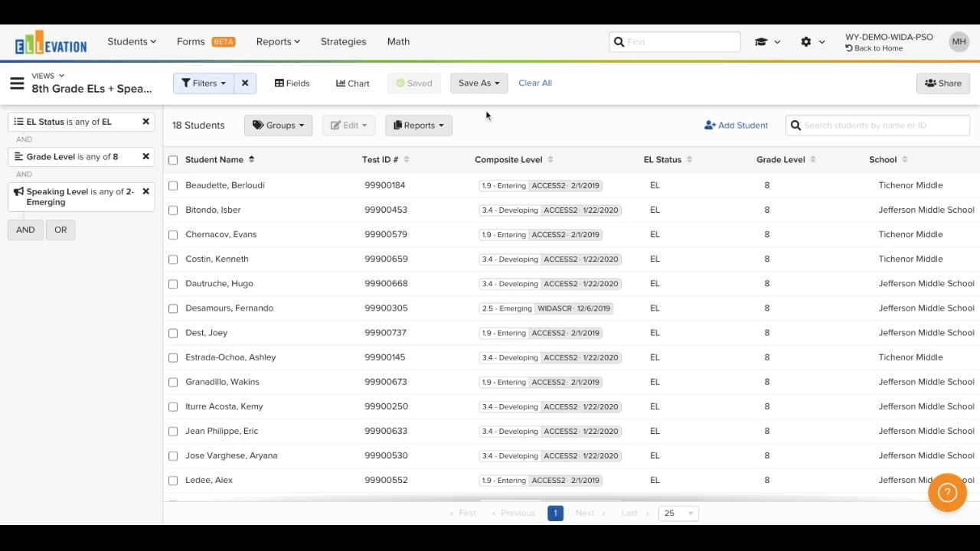Open the Filters dropdown

coord(204,83)
